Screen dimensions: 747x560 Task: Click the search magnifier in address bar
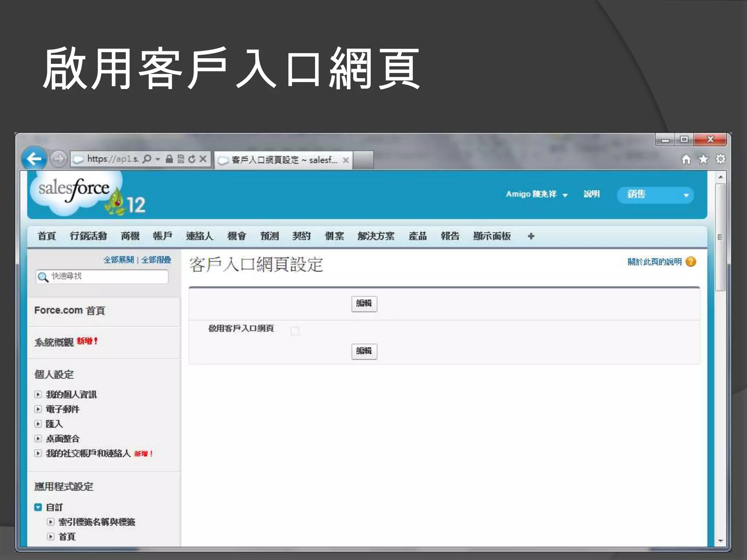(x=147, y=159)
